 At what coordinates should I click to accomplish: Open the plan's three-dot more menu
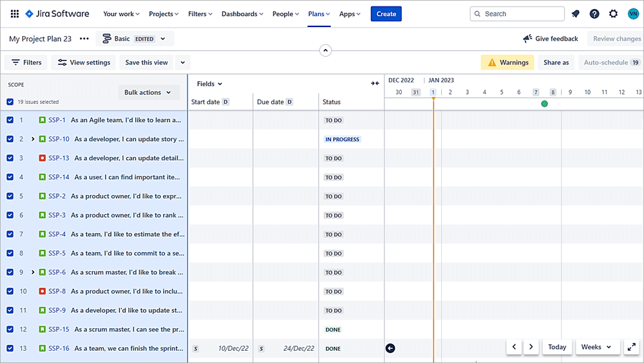click(x=84, y=39)
